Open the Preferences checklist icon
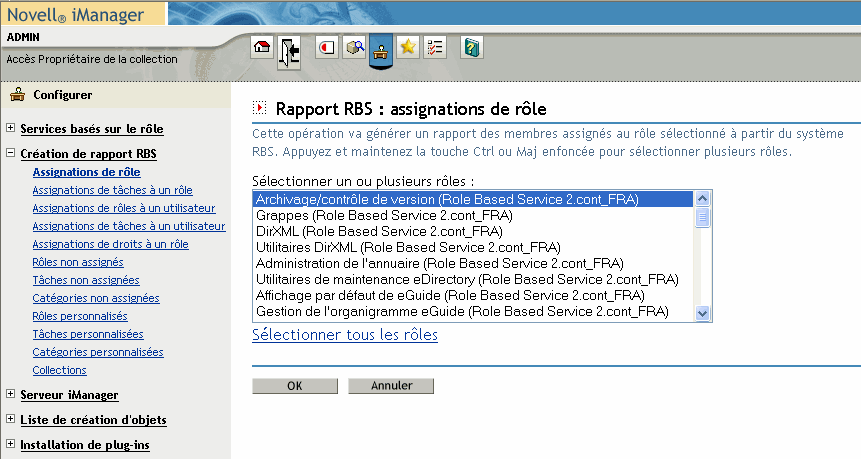 [434, 47]
